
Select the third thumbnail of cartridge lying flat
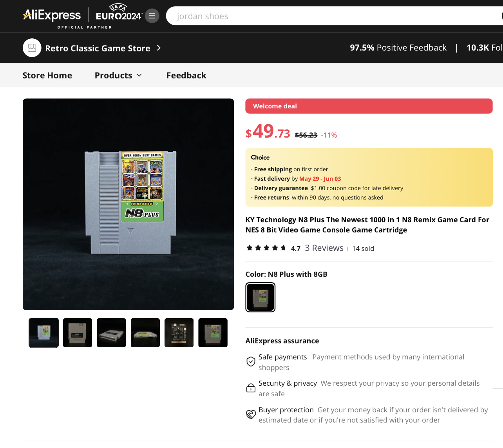[x=112, y=333]
